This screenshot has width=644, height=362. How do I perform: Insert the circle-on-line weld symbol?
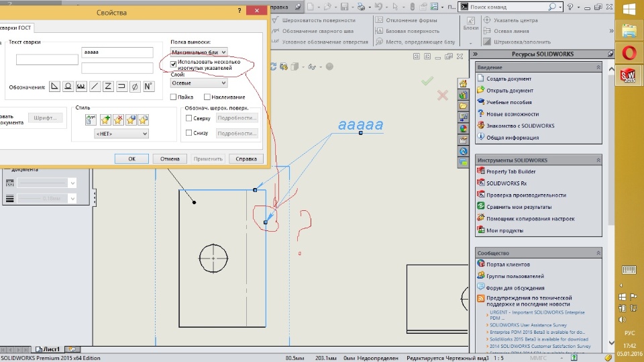[68, 87]
